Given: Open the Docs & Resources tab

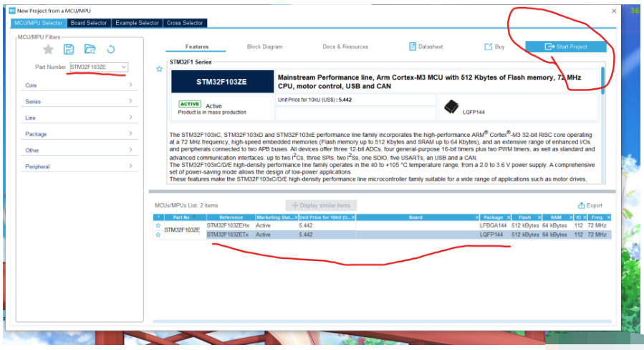Looking at the screenshot, I should [345, 47].
